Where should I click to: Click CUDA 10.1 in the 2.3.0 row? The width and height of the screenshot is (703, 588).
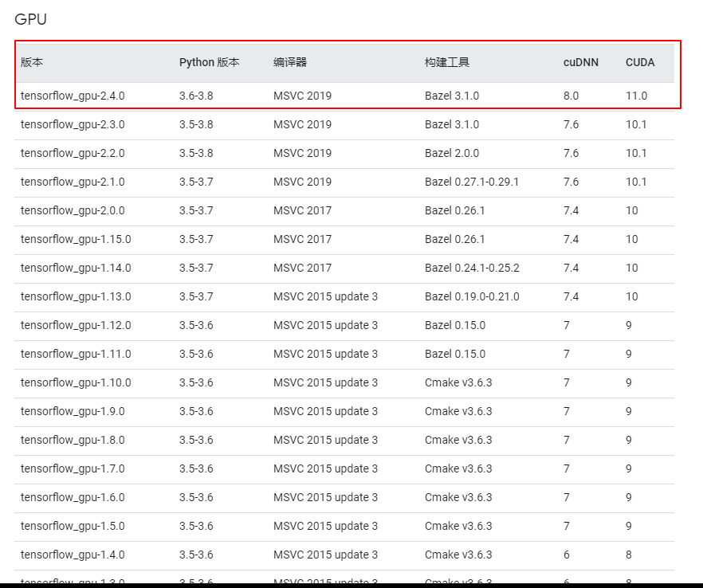click(x=636, y=124)
